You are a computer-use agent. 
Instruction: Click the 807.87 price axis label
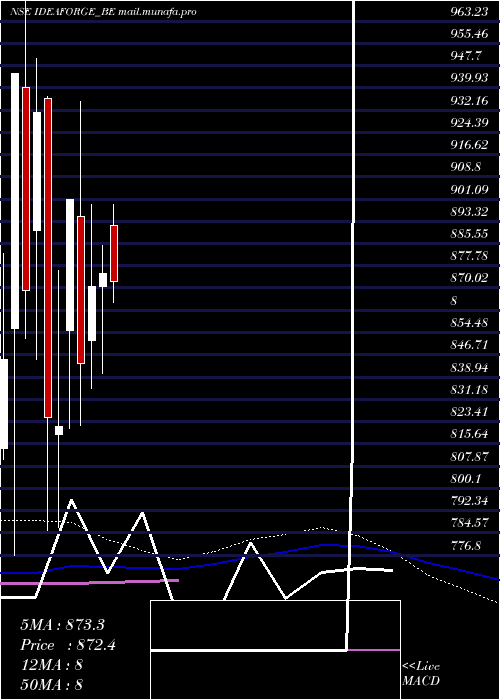point(469,456)
